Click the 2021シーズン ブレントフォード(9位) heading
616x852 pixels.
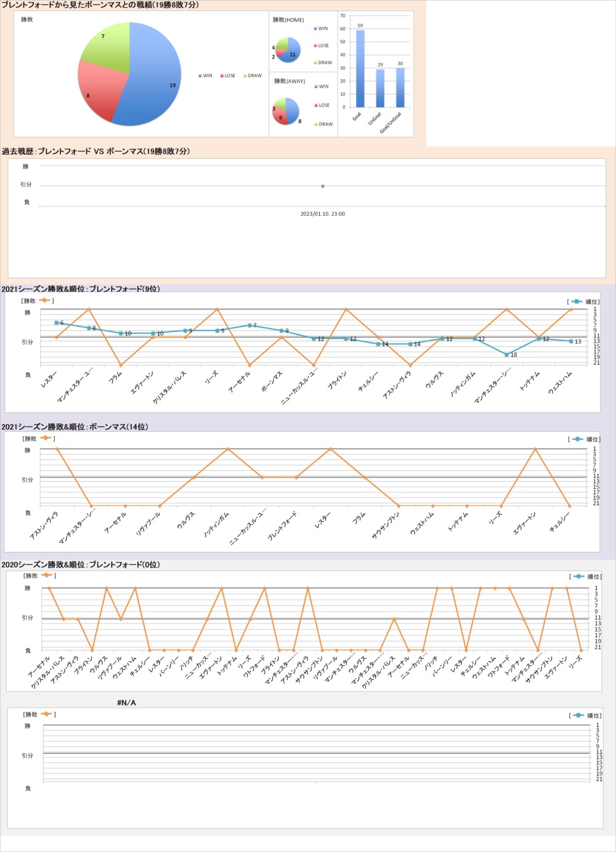pyautogui.click(x=81, y=288)
